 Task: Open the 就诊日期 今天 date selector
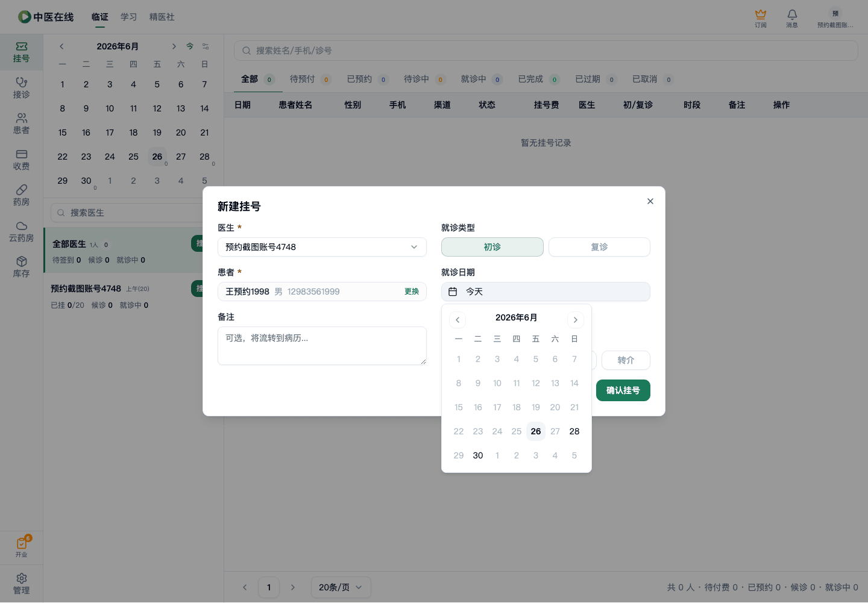pos(546,292)
